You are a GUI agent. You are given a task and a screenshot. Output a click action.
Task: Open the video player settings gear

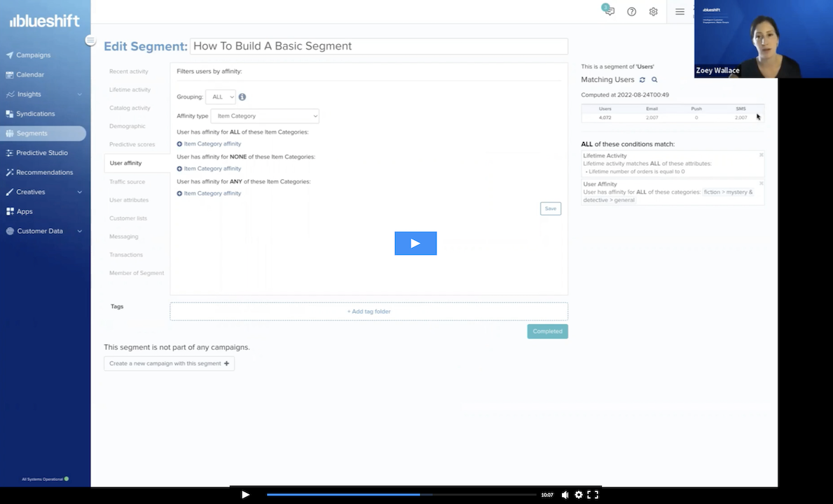(579, 495)
